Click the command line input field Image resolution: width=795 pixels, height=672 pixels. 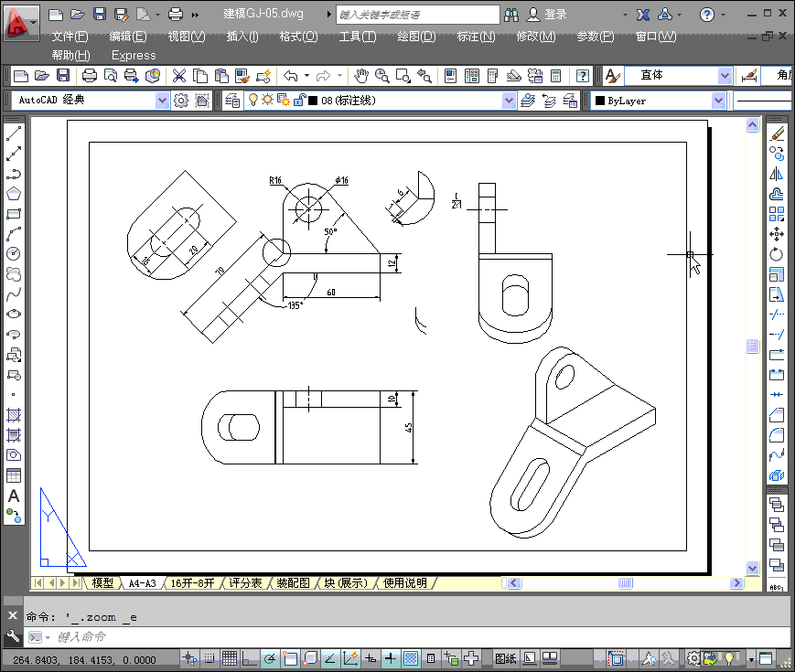[x=405, y=636]
